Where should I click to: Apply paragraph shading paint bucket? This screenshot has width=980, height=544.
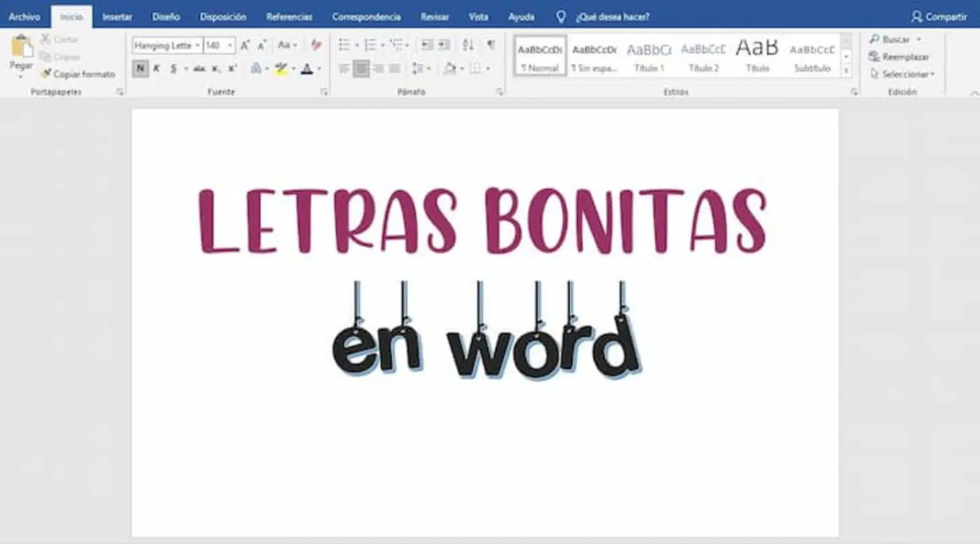pyautogui.click(x=450, y=69)
